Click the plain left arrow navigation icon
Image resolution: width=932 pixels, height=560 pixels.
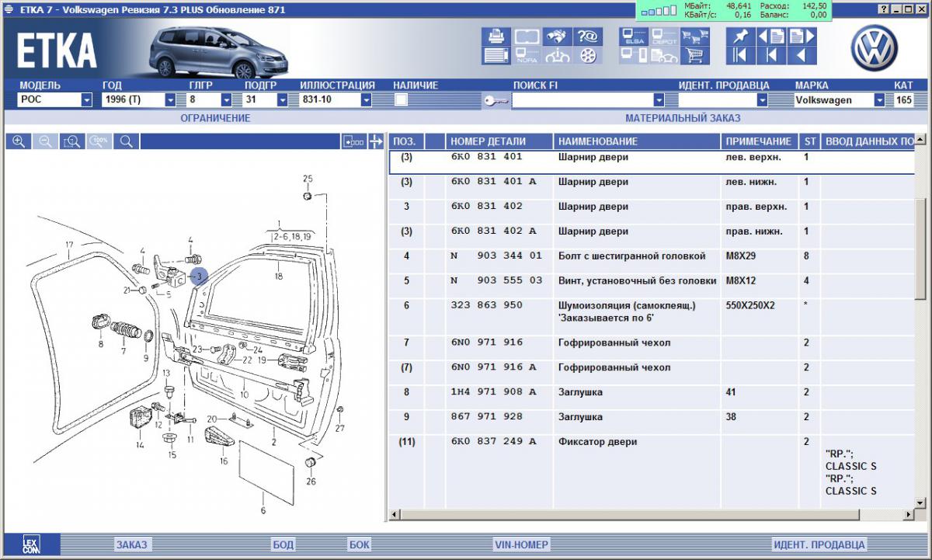[x=802, y=55]
